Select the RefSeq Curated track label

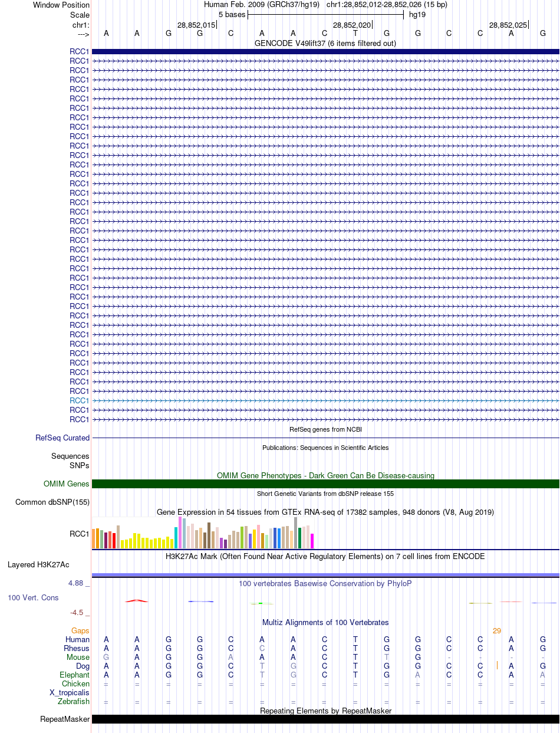(x=62, y=438)
